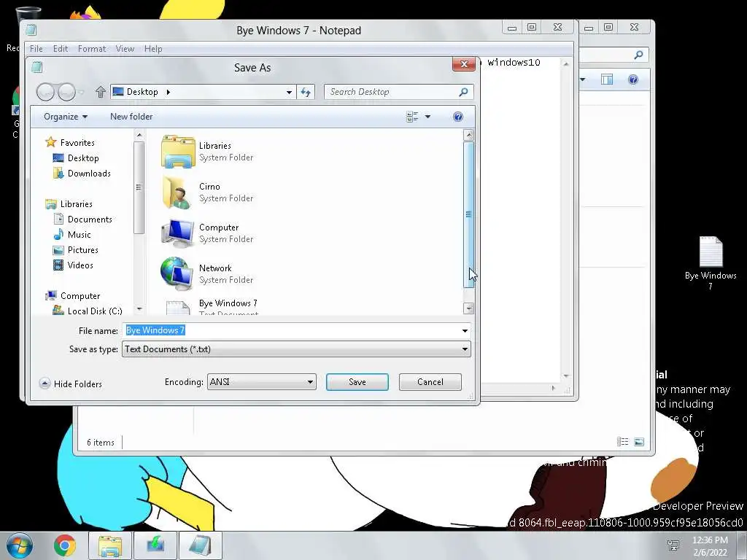Select the Favorites group header
Viewport: 747px width, 560px height.
point(77,142)
